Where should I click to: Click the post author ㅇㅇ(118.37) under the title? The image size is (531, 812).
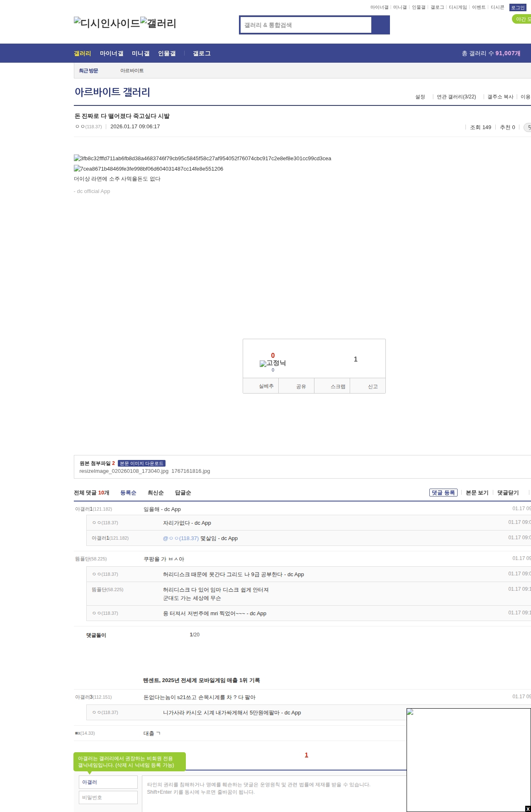pyautogui.click(x=89, y=126)
